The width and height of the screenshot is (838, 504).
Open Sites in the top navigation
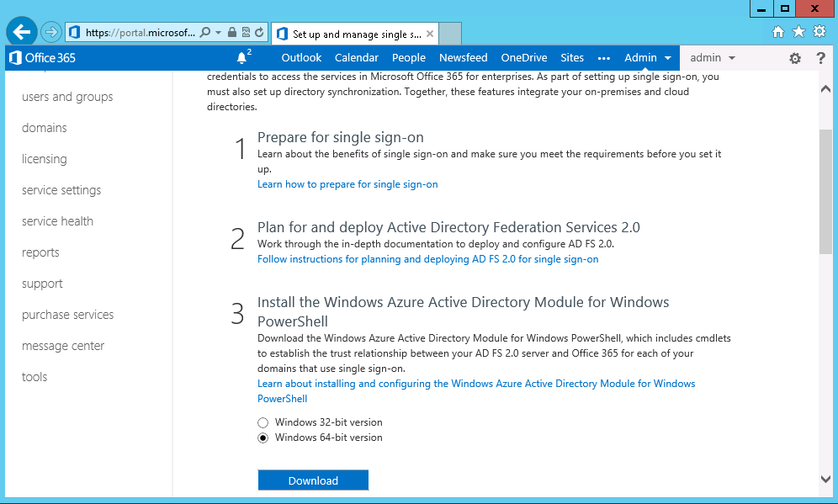[x=572, y=58]
